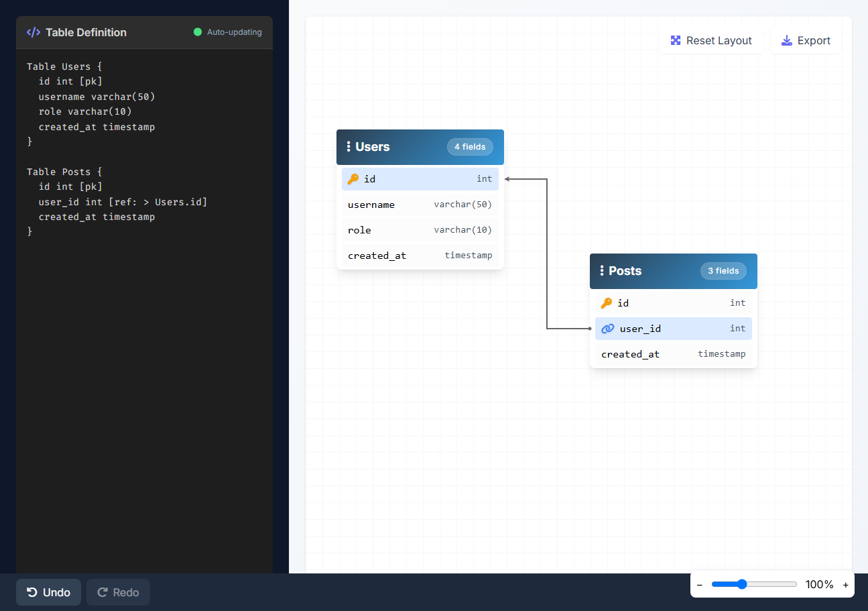Select the username field row in Users
Image resolution: width=868 pixels, height=611 pixels.
click(x=420, y=205)
